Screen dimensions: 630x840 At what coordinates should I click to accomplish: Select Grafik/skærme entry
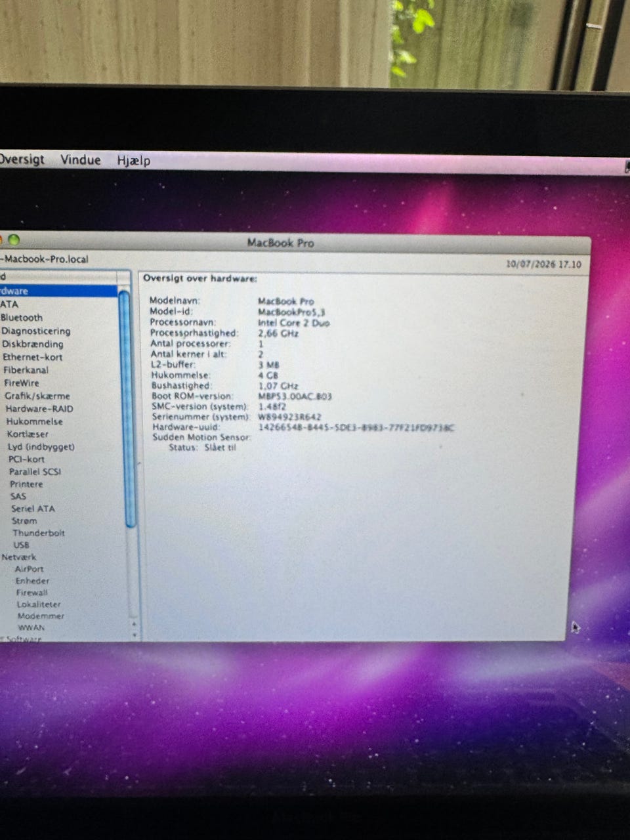click(x=37, y=396)
